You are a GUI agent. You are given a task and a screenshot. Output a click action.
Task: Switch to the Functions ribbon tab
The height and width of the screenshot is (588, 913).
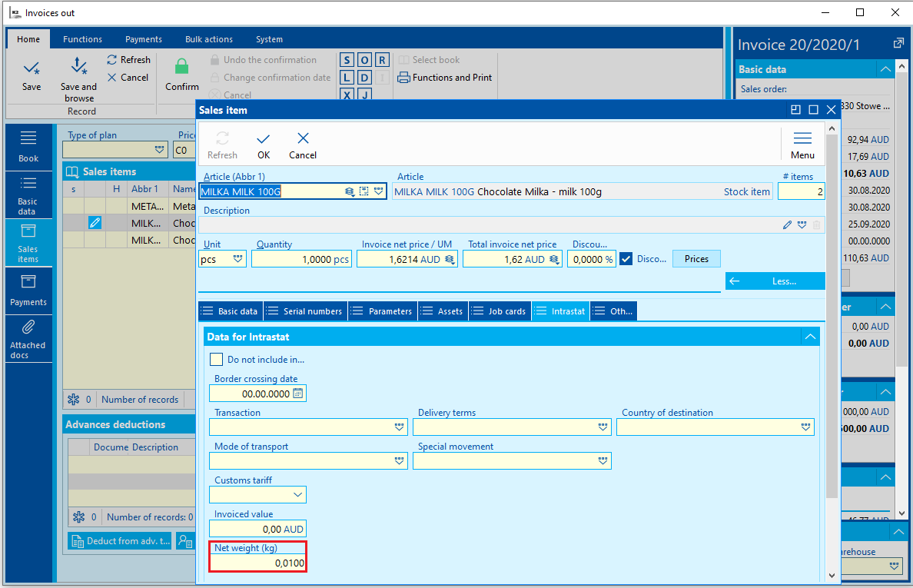click(x=82, y=39)
